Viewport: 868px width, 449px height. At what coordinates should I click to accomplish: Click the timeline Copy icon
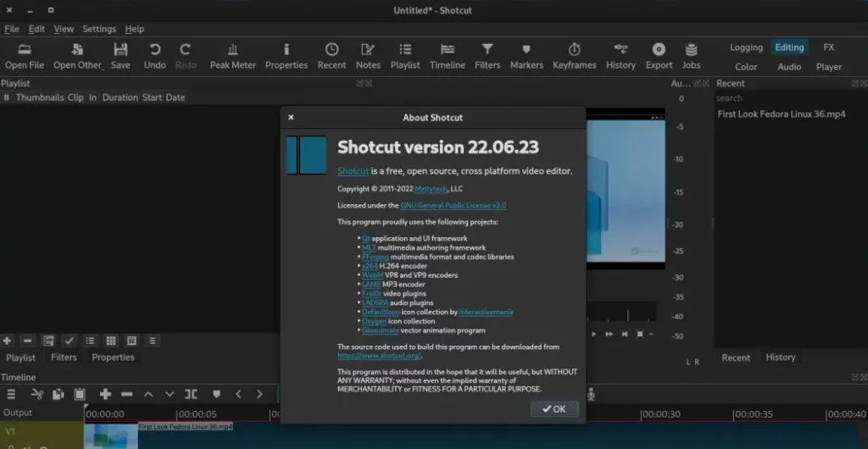[x=58, y=394]
